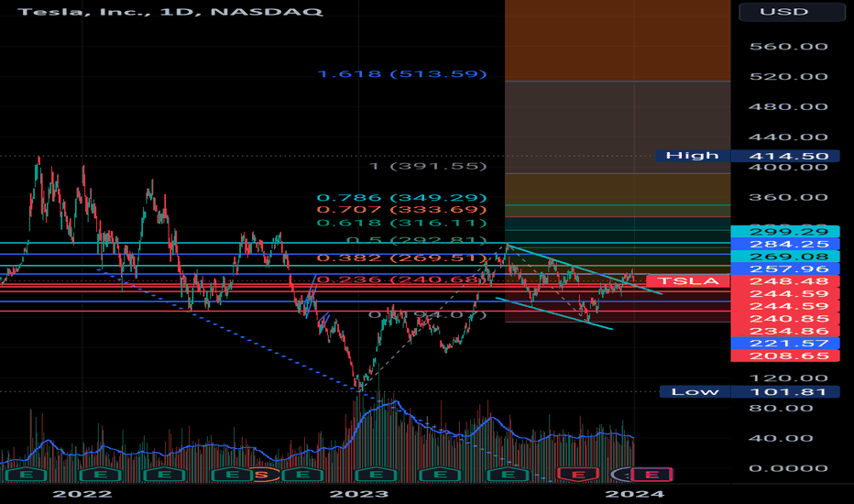The image size is (854, 504).
Task: Click the 440.00 price axis value
Action: pos(789,137)
